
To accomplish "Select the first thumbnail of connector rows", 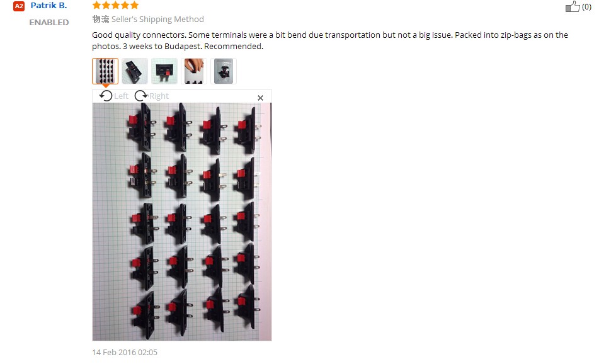I will tap(105, 71).
